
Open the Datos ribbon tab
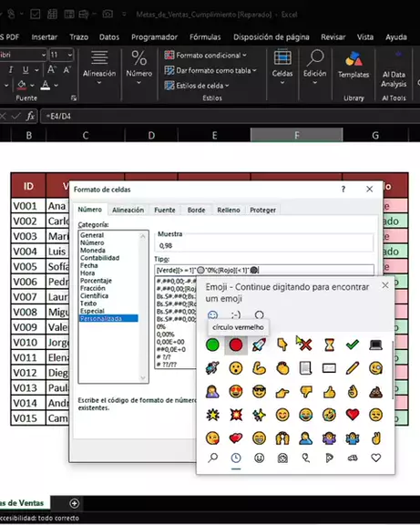[x=109, y=37]
